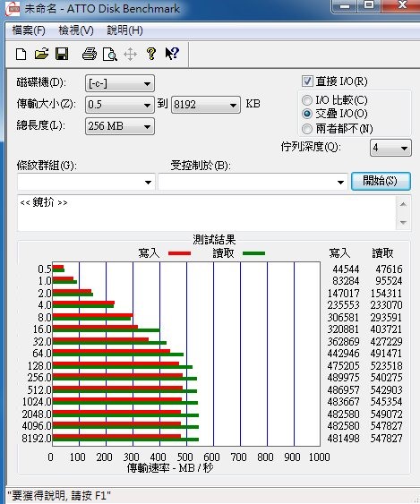
Task: Click the description box down scroll arrow
Action: (403, 222)
